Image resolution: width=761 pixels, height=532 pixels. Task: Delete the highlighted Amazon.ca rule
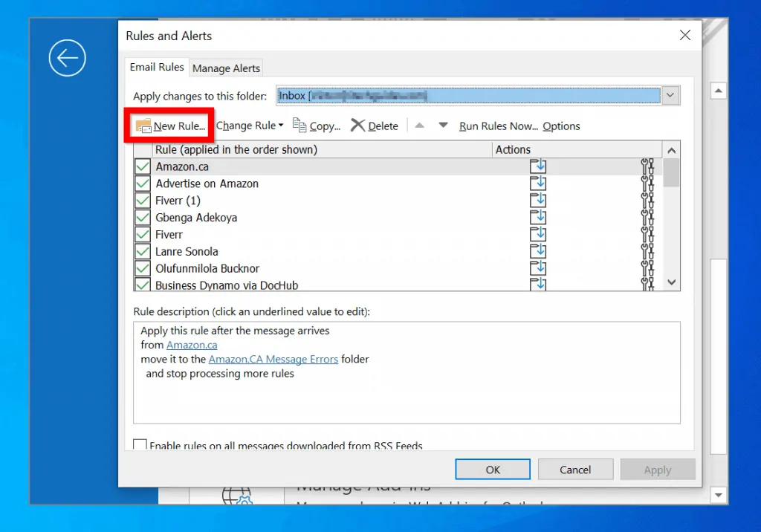[375, 126]
